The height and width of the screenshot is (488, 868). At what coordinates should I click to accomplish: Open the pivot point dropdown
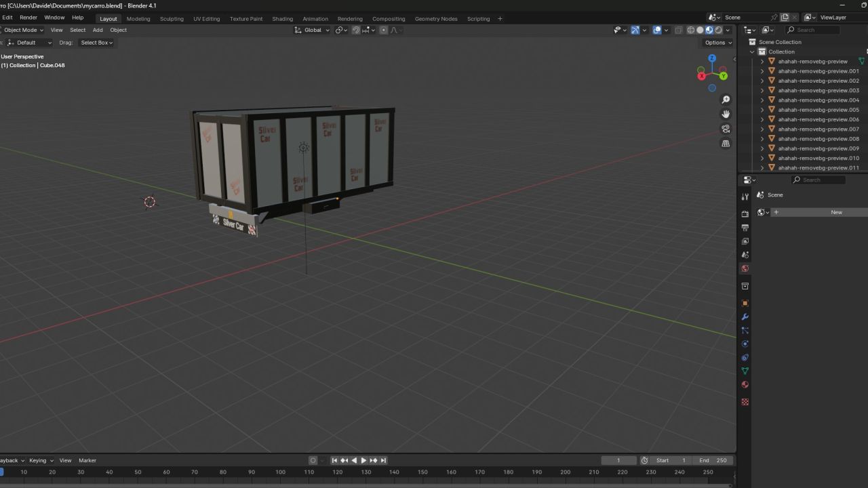[x=340, y=30]
